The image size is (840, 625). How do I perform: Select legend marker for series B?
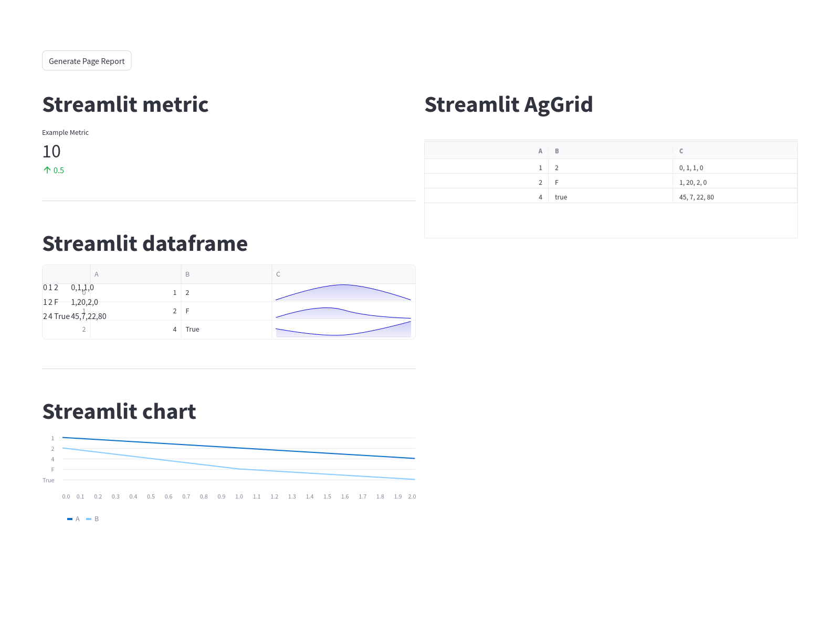point(89,519)
